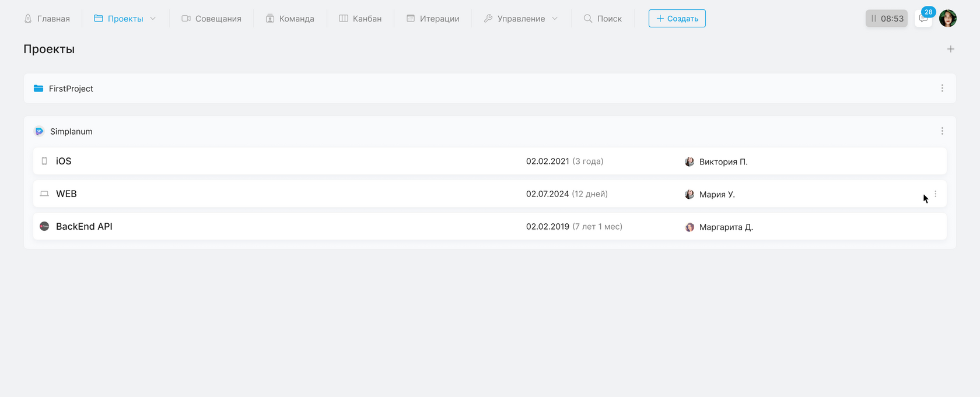The image size is (980, 397).
Task: Expand the FirstProject folder row
Action: point(71,89)
